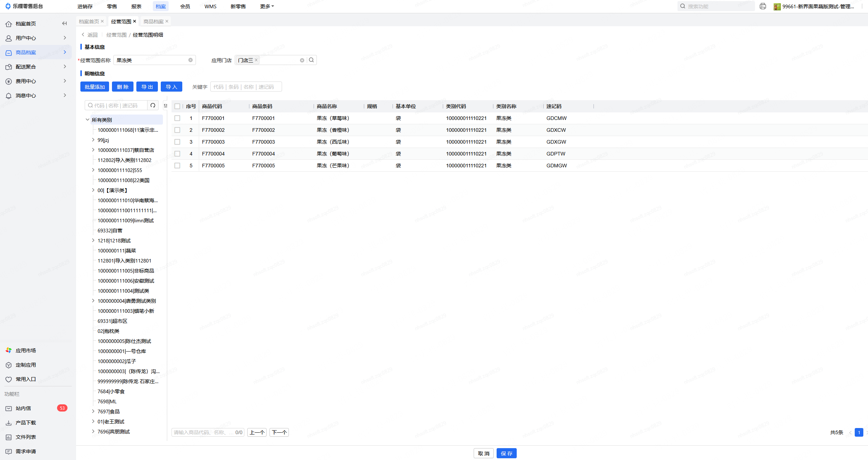Click the 保存 button

506,453
